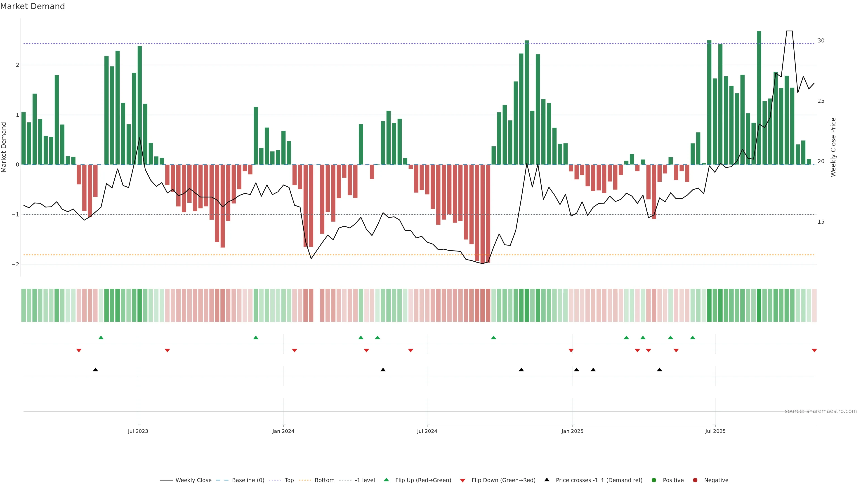Click the Price crosses -1 legend triangle
Screen dimensions: 868x488
547,480
